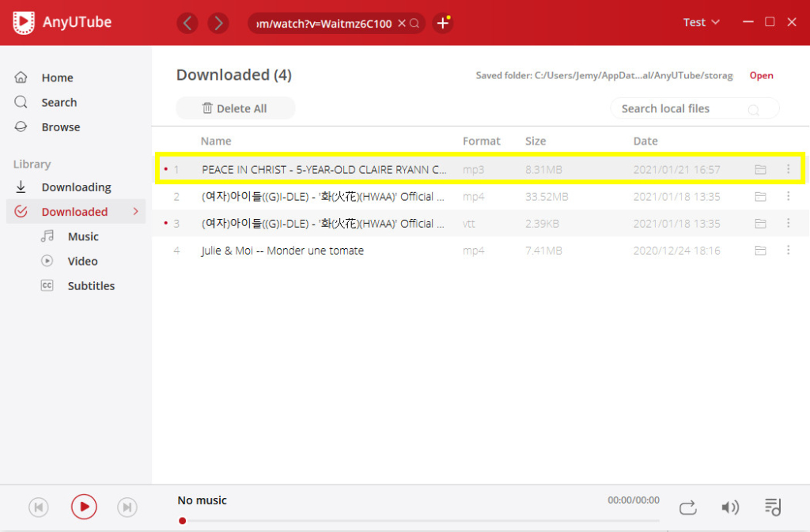The image size is (810, 532).
Task: Select the (G)I-DLE HWAA mp4 title
Action: [x=323, y=197]
